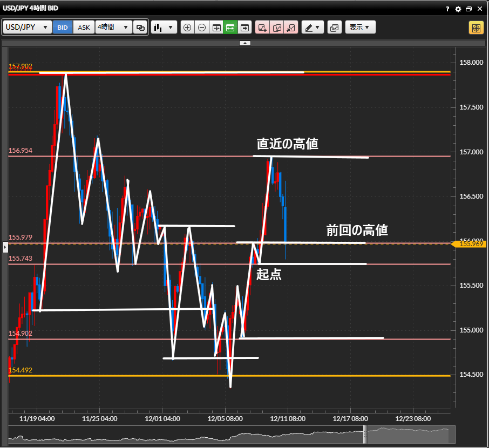489x448 pixels.
Task: Click the help question mark icon
Action: point(447,9)
